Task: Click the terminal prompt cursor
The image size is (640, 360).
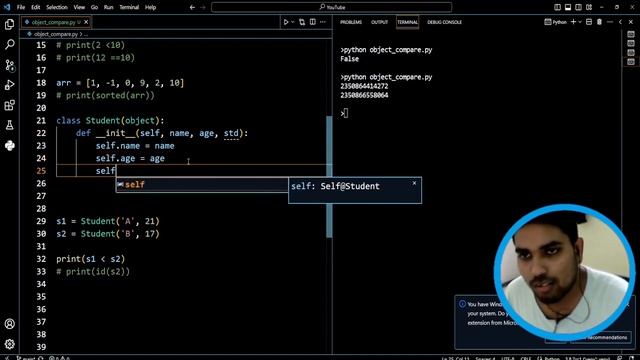Action: pos(346,113)
